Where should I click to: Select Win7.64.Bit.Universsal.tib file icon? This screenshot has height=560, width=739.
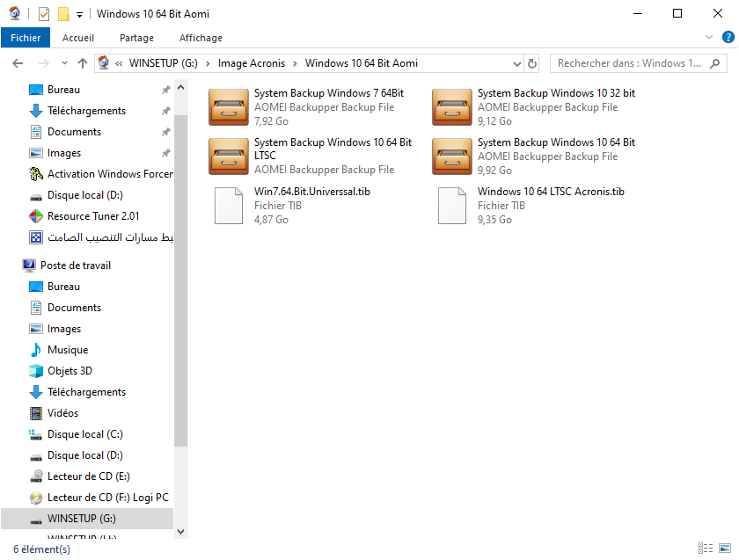229,206
